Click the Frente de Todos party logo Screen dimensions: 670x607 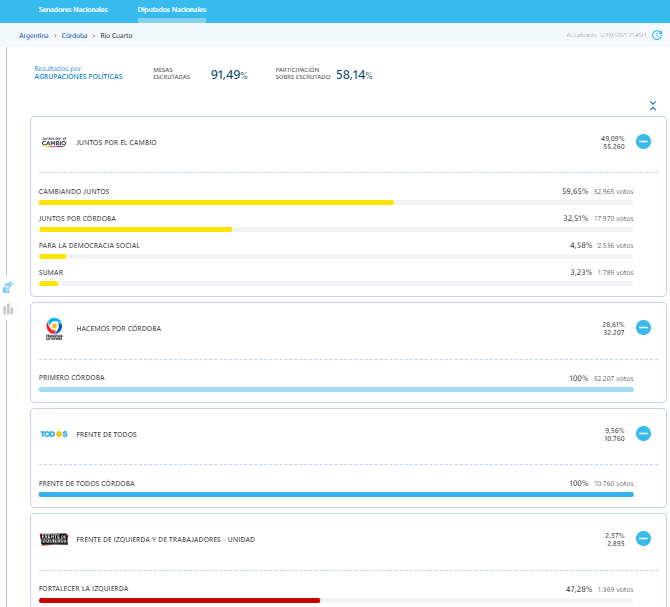coord(54,434)
